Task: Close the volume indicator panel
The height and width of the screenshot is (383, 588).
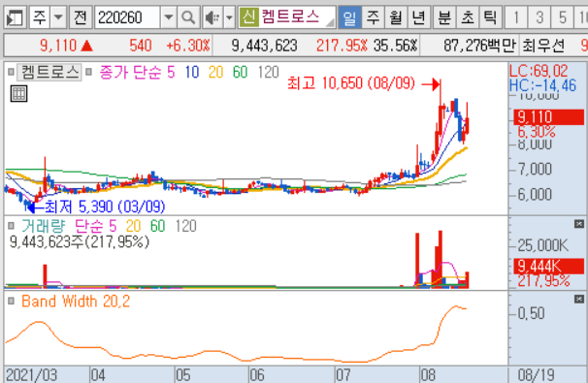Action: tap(579, 224)
